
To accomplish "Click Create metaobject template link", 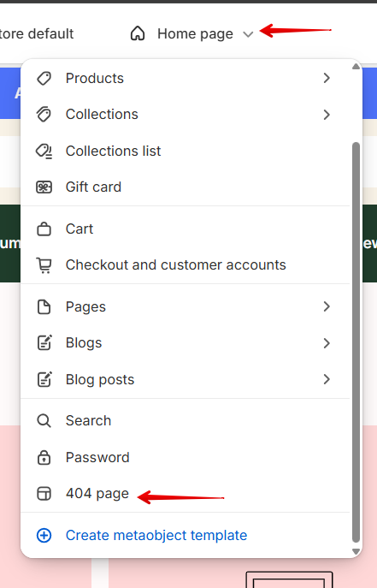I will 156,536.
